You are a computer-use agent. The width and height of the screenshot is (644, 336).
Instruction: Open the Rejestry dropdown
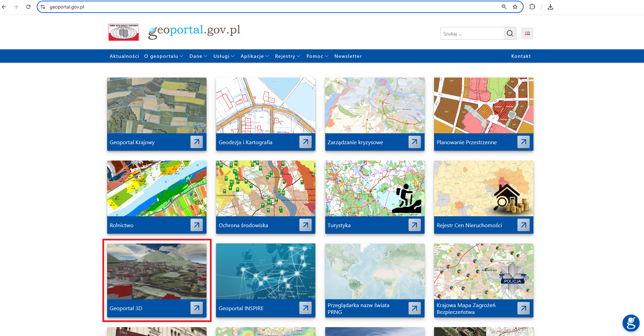285,56
